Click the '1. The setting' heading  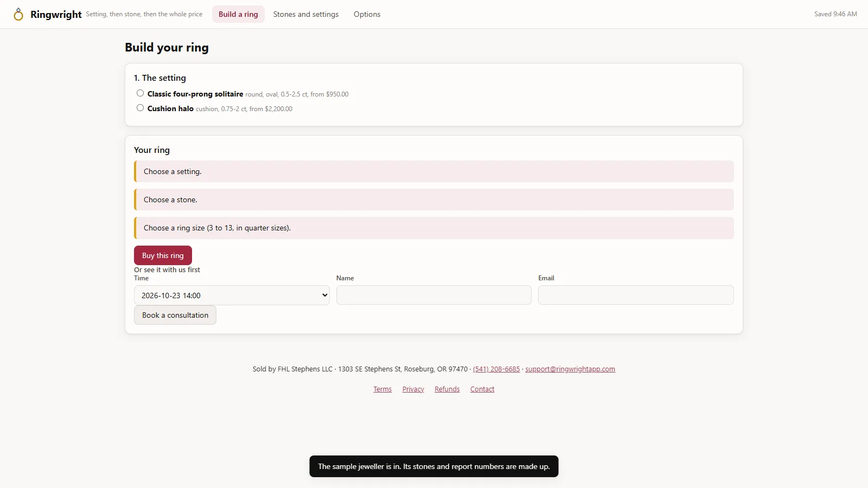click(160, 78)
